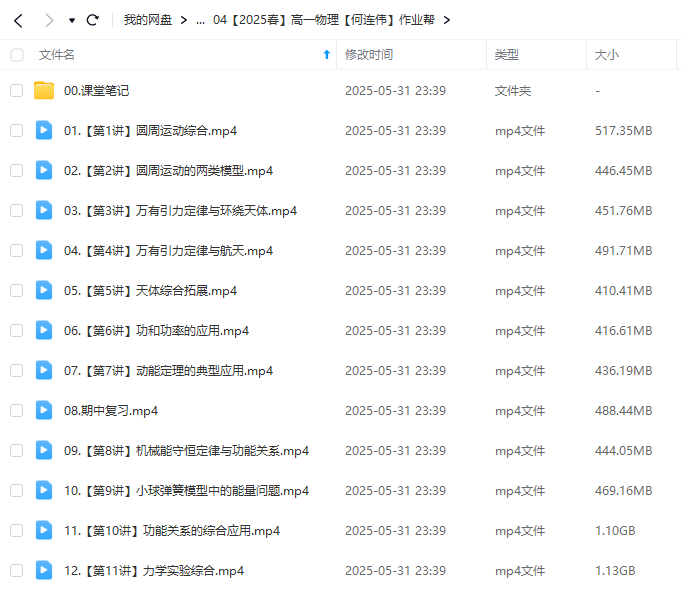Click video icon of 05.【第5讲】天体综合拓展.mp4
Image resolution: width=681 pixels, height=596 pixels.
pos(44,290)
